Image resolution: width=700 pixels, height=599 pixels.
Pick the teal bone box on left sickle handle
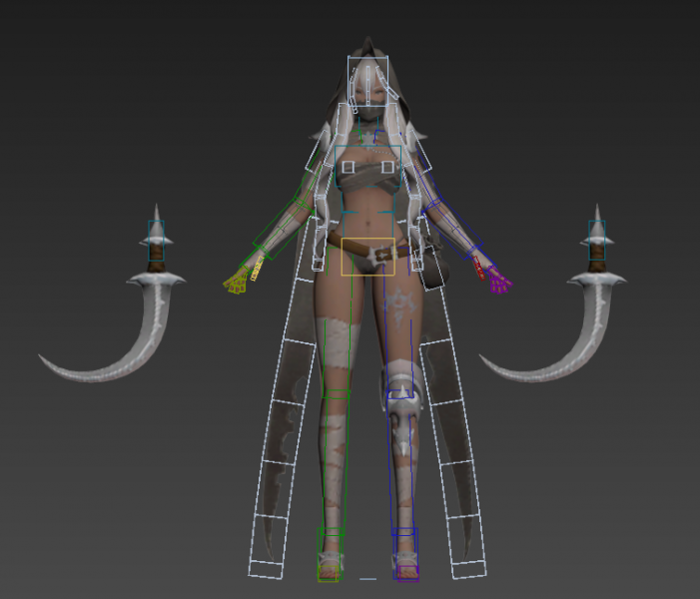pos(156,241)
